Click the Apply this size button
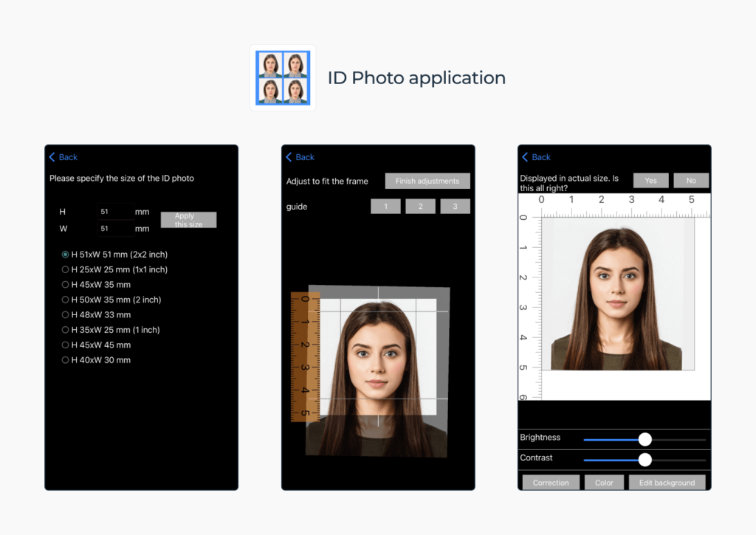Screen dimensions: 756x535 (x=188, y=219)
